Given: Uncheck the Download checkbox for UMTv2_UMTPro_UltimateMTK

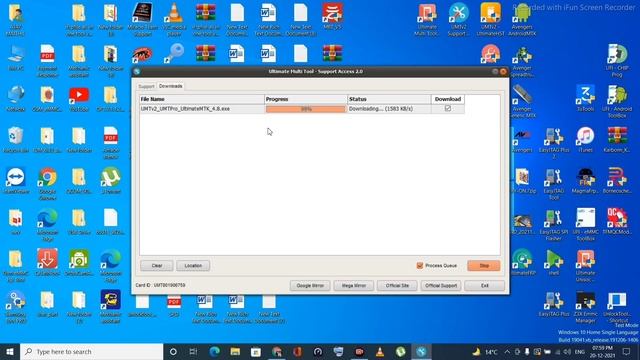Looking at the screenshot, I should click(448, 109).
